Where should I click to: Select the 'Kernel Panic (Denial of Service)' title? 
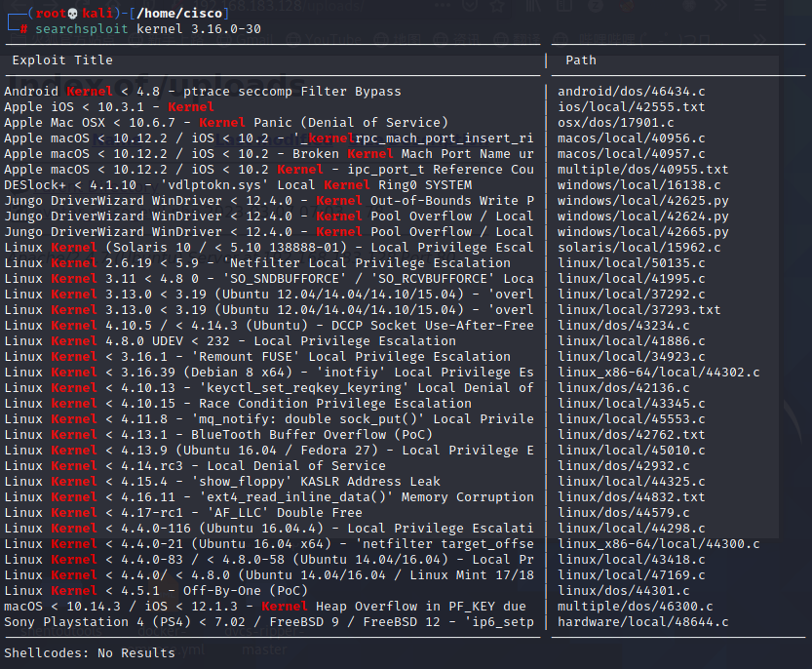pos(226,123)
